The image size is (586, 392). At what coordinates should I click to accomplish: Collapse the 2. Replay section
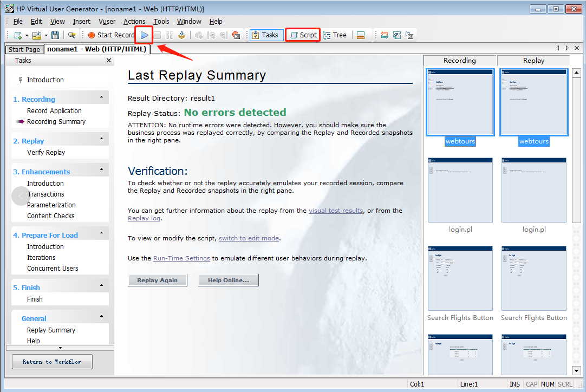pos(101,139)
